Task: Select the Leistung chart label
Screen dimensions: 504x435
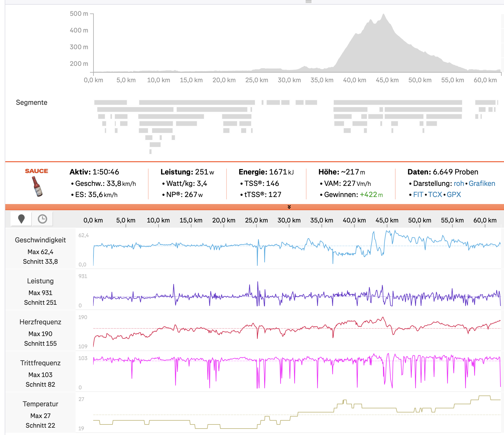Action: click(40, 281)
